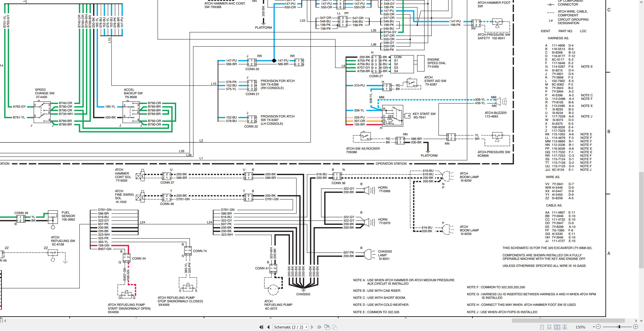Open the Schematic (2 / 2) page dropdown

291,327
